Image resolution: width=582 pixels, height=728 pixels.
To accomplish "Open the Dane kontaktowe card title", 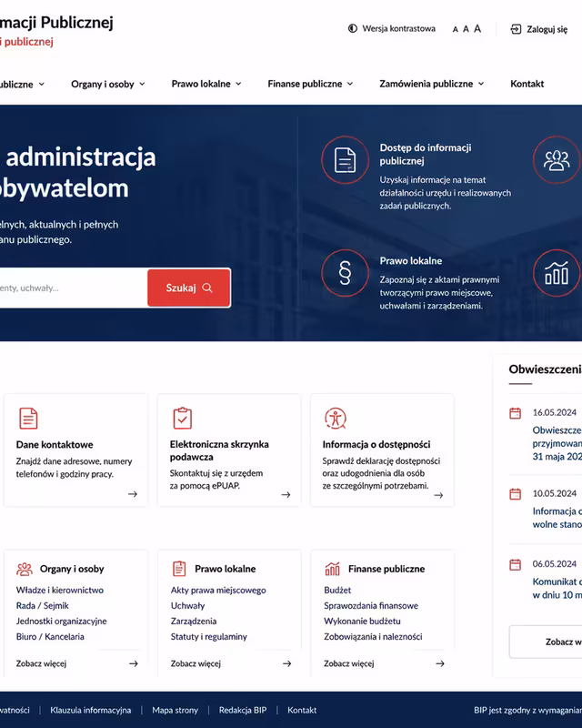I will tap(55, 445).
